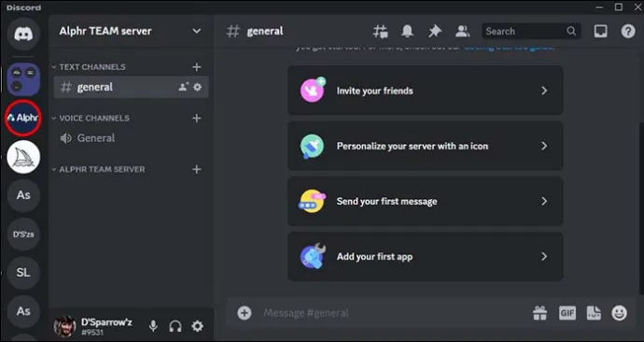Image resolution: width=644 pixels, height=342 pixels.
Task: Open the sticker picker icon
Action: [594, 313]
